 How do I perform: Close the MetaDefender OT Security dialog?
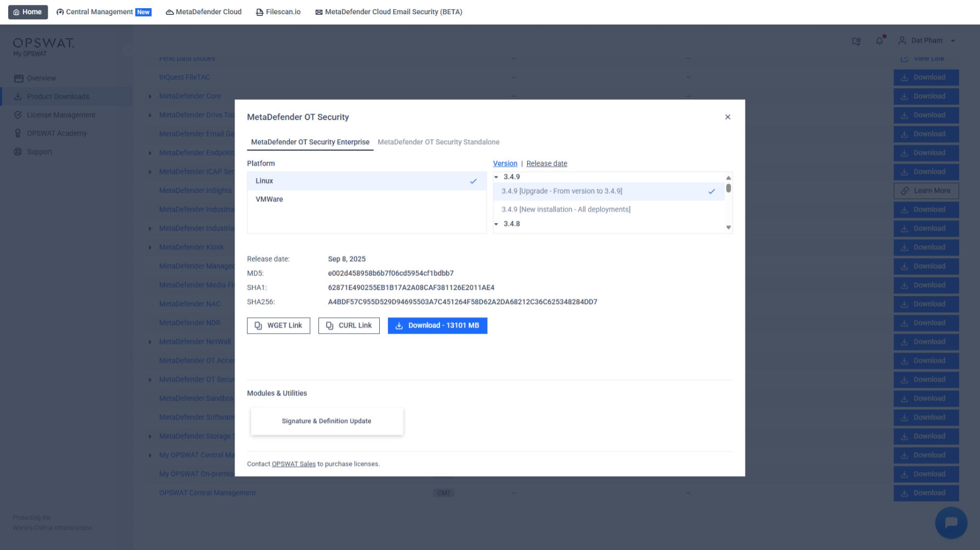(x=727, y=117)
